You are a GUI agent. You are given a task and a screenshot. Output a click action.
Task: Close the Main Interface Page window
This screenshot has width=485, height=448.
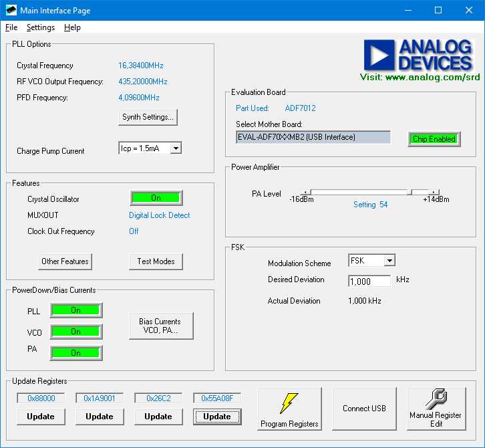pos(469,10)
